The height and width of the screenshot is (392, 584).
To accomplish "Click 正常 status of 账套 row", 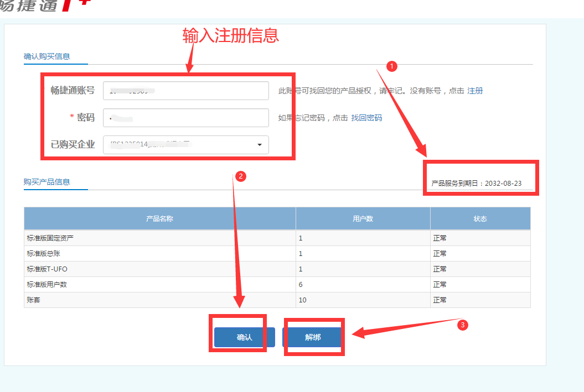I will click(440, 300).
